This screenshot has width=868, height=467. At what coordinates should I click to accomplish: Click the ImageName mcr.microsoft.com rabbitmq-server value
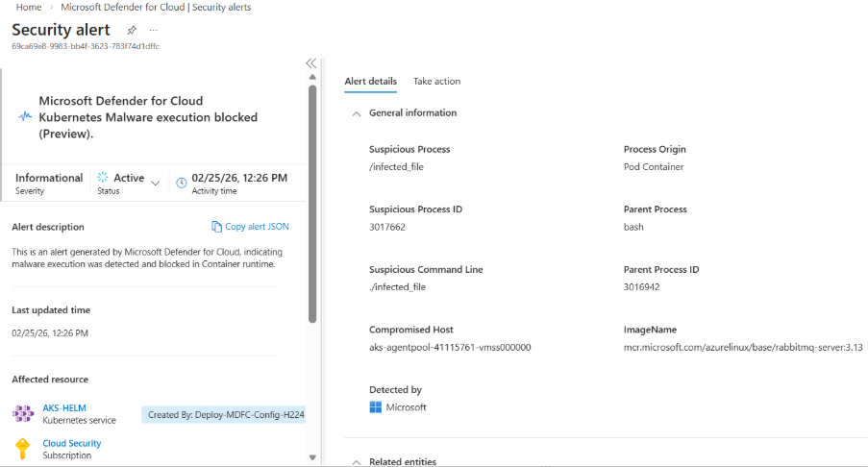(743, 347)
